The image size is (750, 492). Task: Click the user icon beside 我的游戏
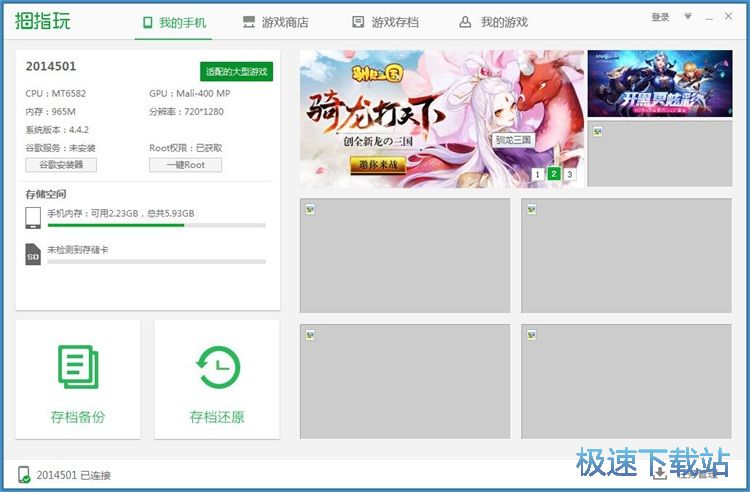pos(465,22)
